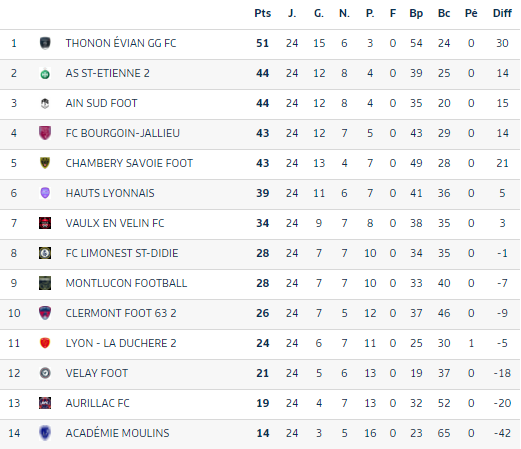This screenshot has width=521, height=449.
Task: Click the Velay Foot round badge
Action: pos(45,373)
